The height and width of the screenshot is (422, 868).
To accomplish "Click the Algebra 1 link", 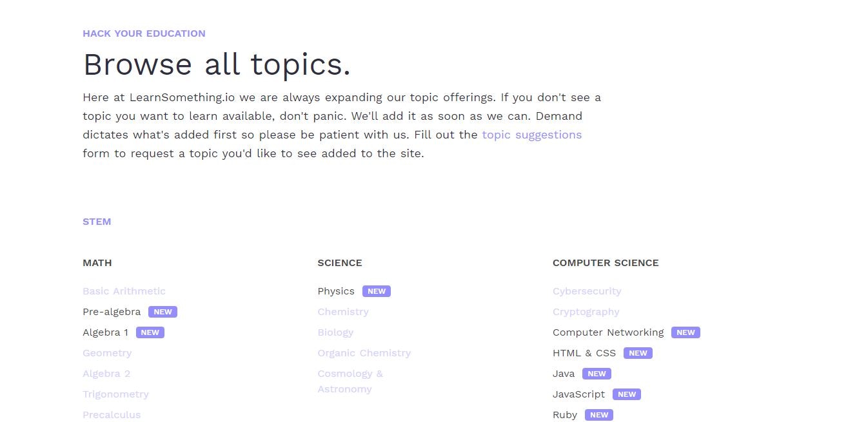I will (105, 332).
